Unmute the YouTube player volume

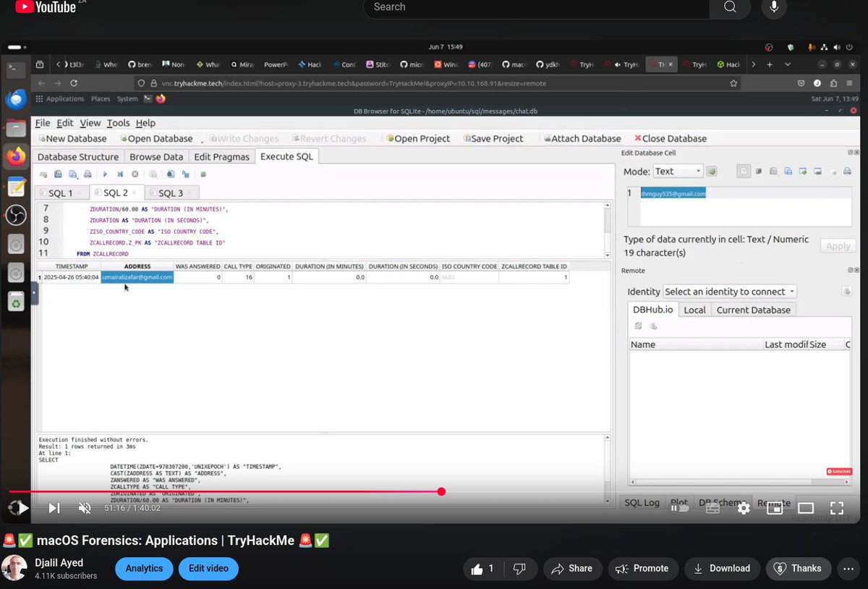pos(85,508)
